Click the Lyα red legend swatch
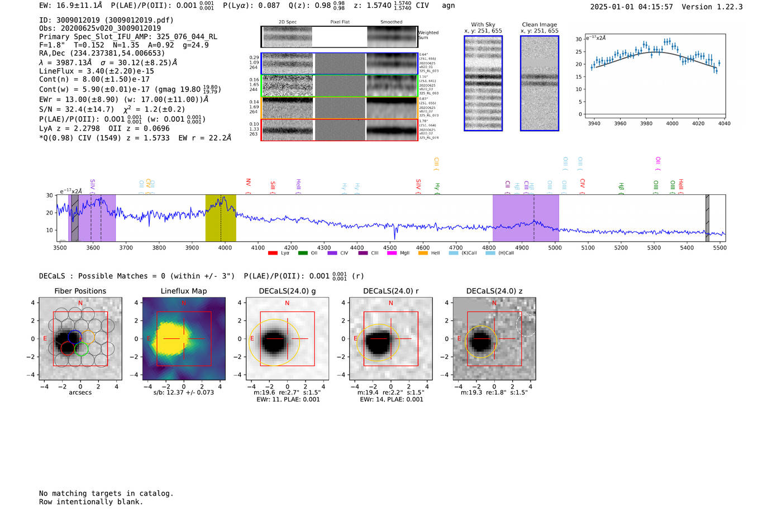This screenshot has height=532, width=782. pyautogui.click(x=273, y=253)
